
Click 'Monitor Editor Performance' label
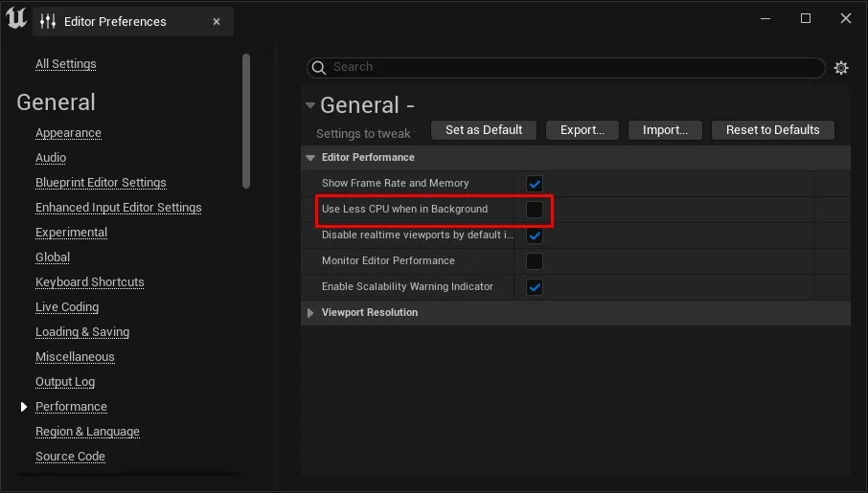tap(388, 260)
